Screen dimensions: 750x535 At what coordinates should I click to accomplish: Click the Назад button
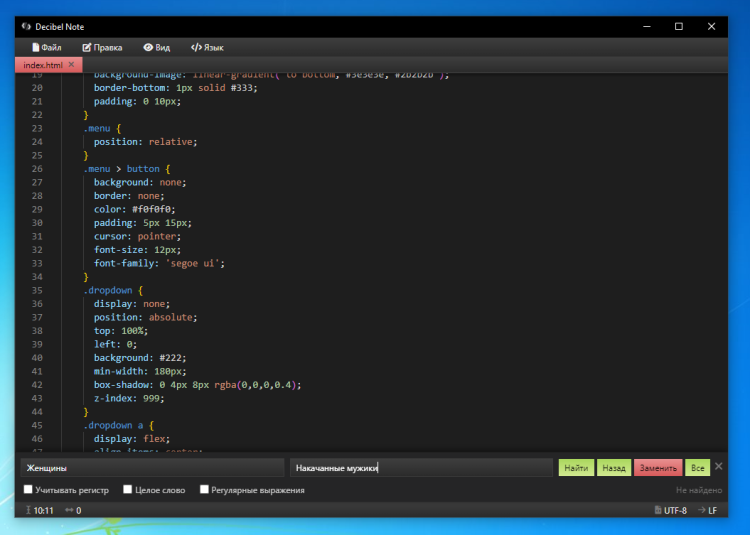[x=613, y=468]
